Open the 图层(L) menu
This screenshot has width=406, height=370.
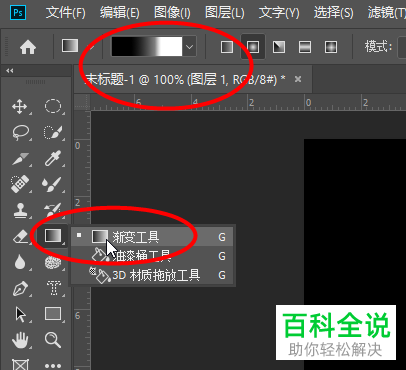pyautogui.click(x=224, y=13)
